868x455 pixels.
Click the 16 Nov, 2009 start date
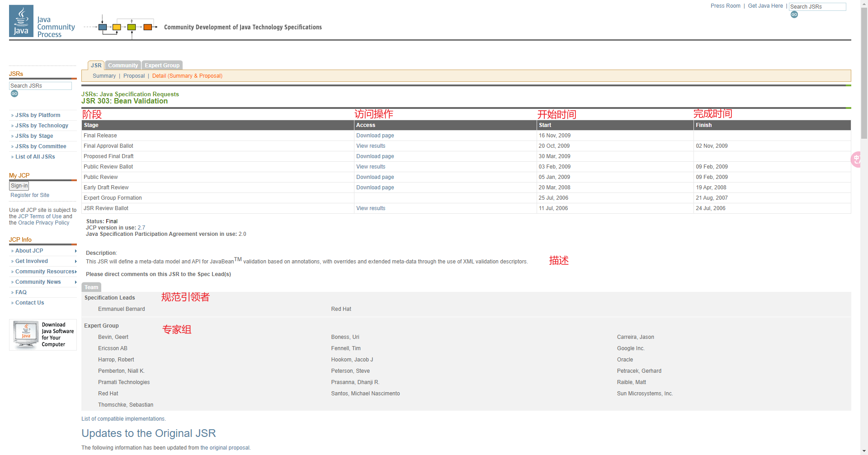click(554, 136)
